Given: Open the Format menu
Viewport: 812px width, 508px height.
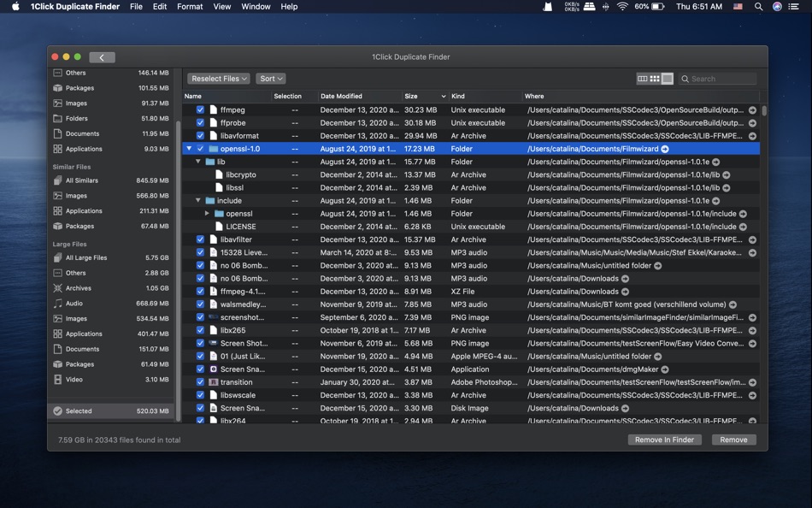Looking at the screenshot, I should (190, 7).
